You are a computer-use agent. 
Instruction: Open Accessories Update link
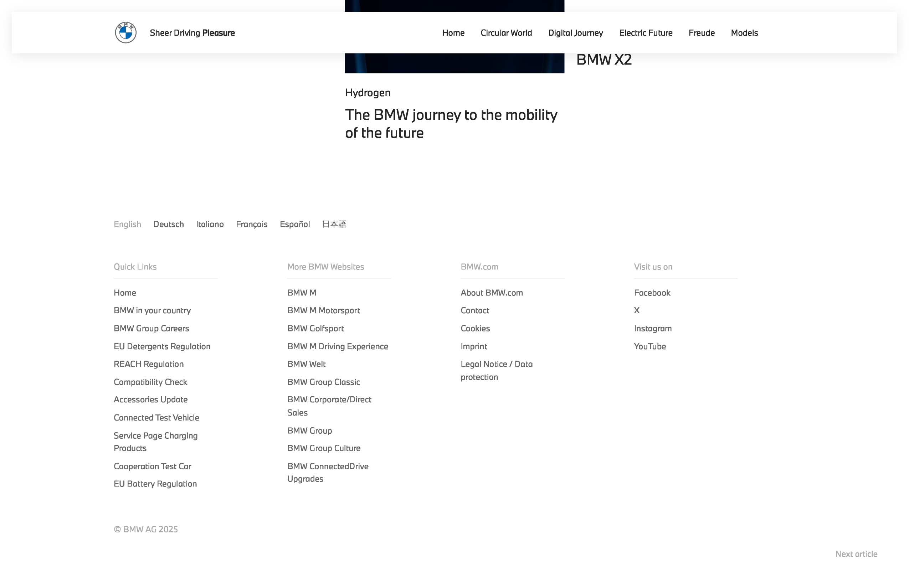(x=150, y=399)
